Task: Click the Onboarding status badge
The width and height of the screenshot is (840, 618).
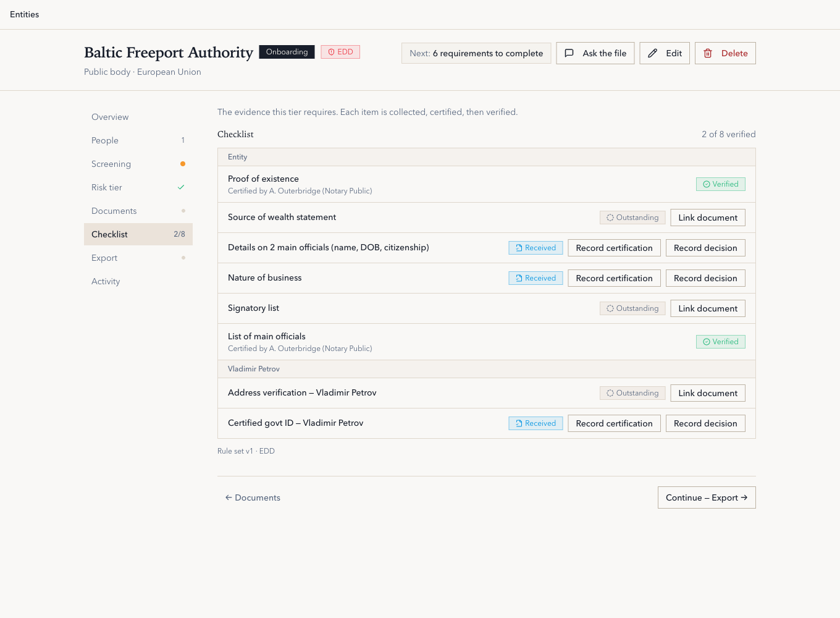Action: pyautogui.click(x=287, y=52)
